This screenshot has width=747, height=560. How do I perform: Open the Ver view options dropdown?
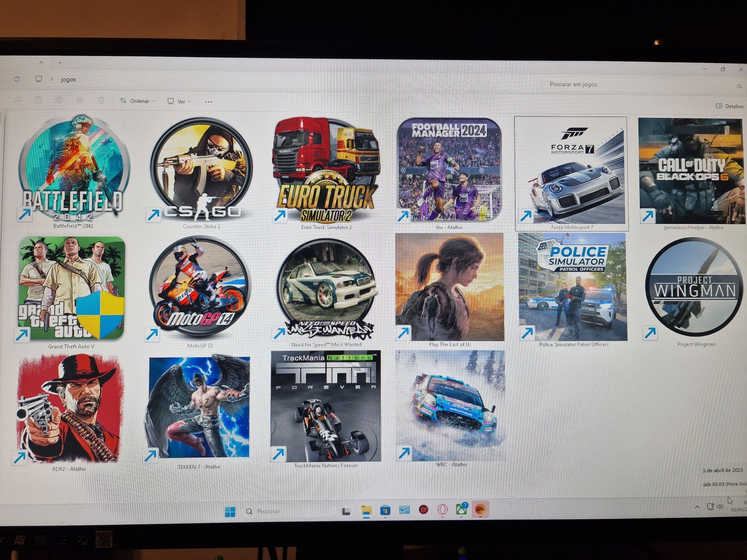pyautogui.click(x=179, y=101)
